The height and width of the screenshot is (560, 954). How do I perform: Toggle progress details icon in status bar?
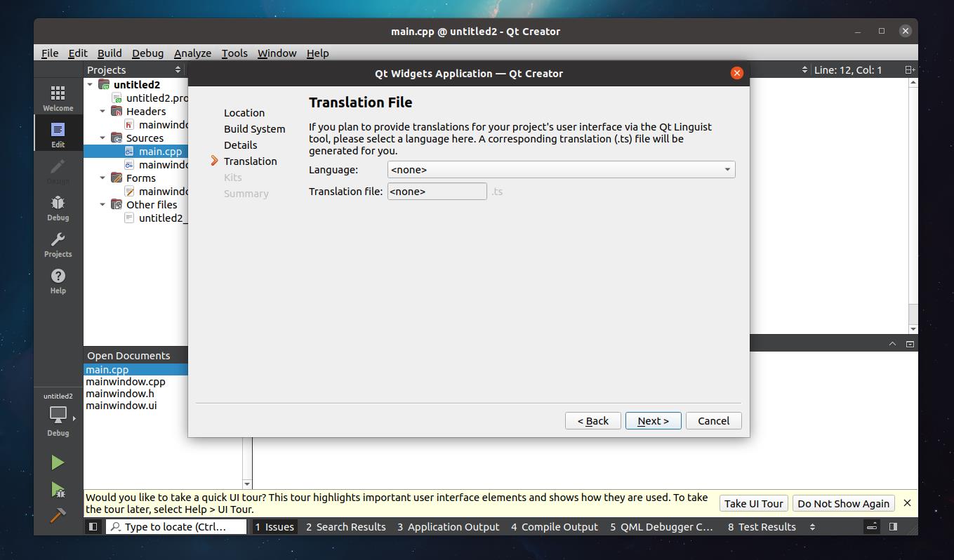[871, 526]
